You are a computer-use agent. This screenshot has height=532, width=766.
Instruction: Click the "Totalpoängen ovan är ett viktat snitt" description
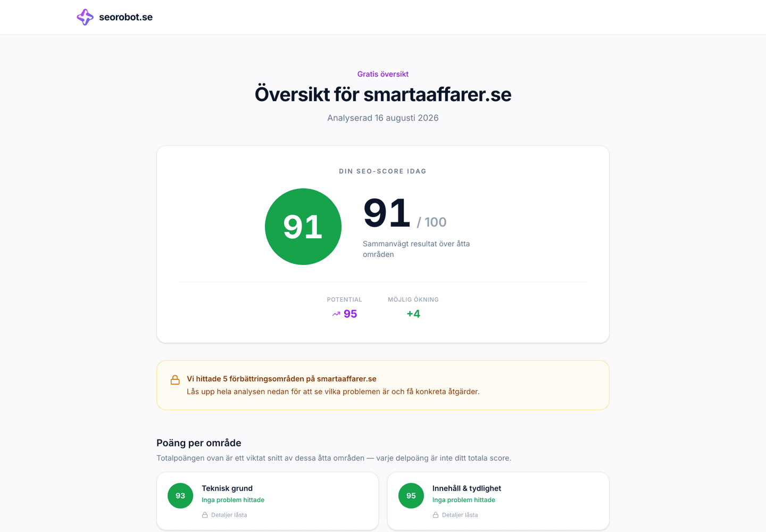pyautogui.click(x=334, y=458)
